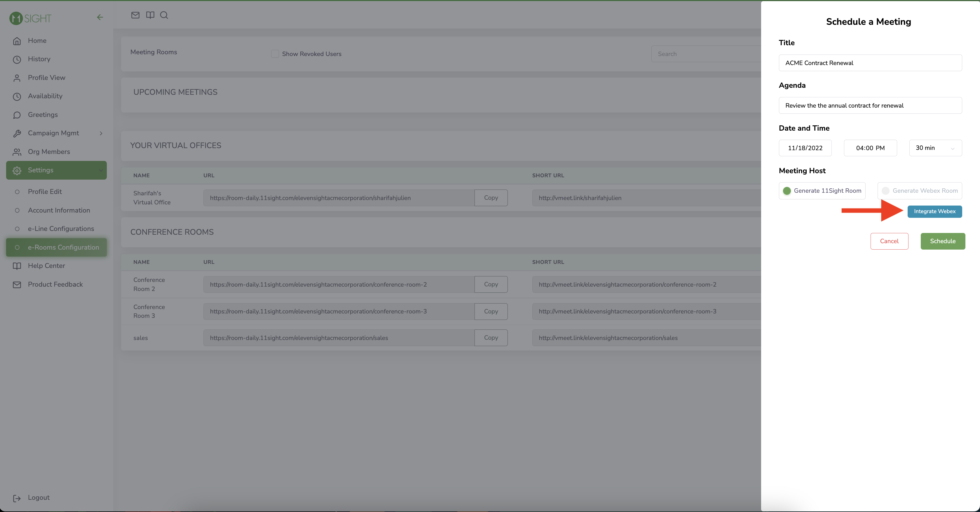This screenshot has width=980, height=512.
Task: Copy the sales room URL
Action: 491,338
